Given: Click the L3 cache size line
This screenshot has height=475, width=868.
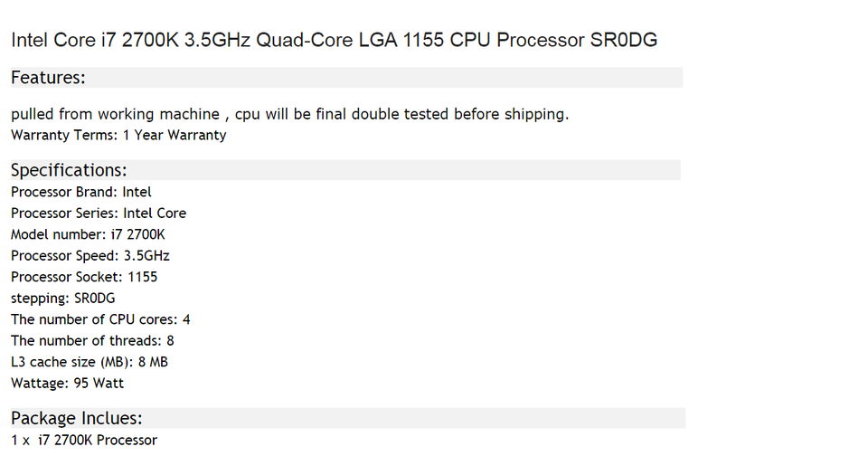Looking at the screenshot, I should pos(90,362).
